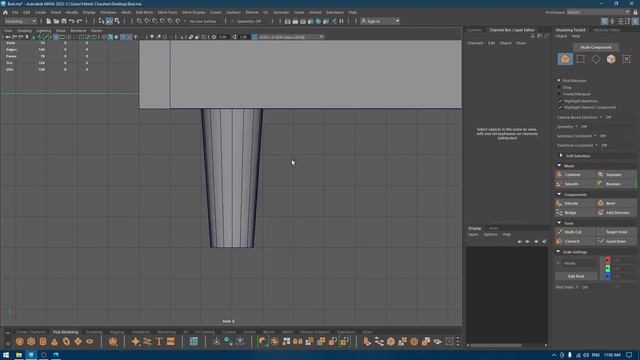Click the New Scene toolbar icon
Screen dimensions: 640x360
point(49,21)
